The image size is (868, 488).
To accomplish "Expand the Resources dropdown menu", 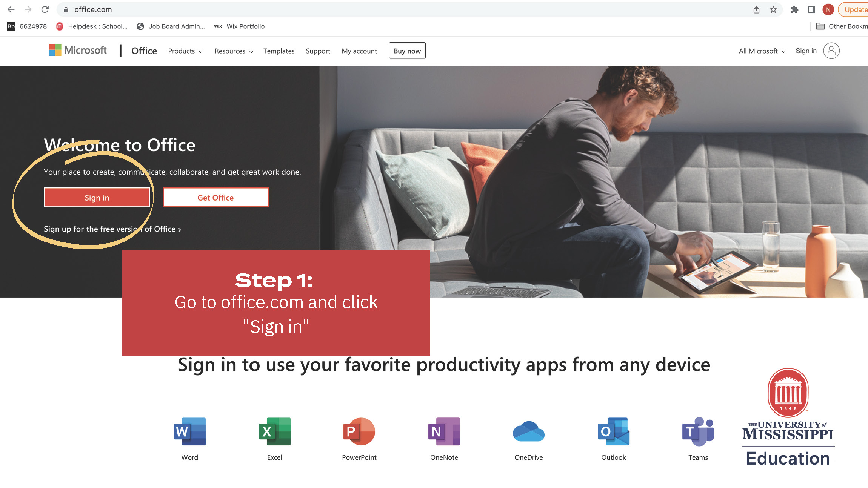I will [x=234, y=51].
